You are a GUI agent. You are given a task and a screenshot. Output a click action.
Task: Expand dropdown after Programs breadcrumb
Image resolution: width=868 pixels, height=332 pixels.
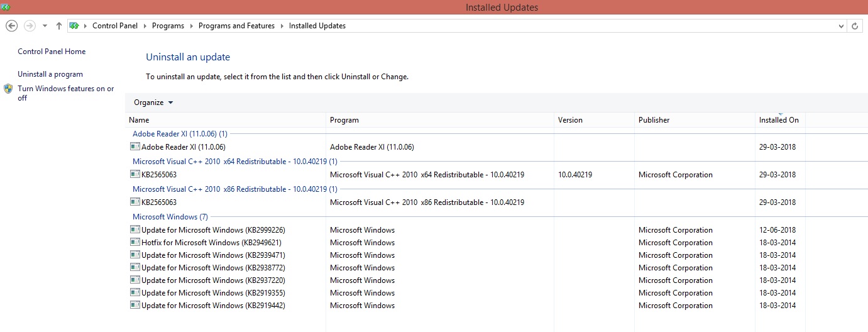pyautogui.click(x=192, y=26)
